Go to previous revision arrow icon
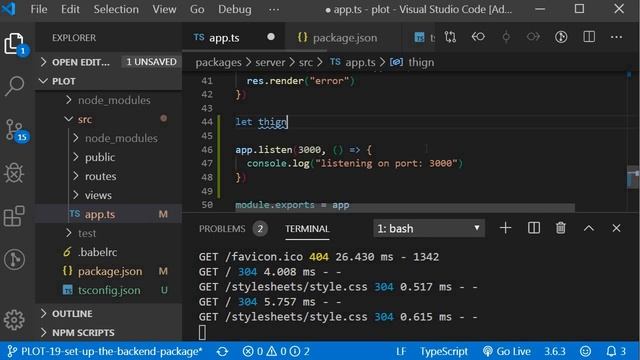640x360 pixels. coord(478,37)
